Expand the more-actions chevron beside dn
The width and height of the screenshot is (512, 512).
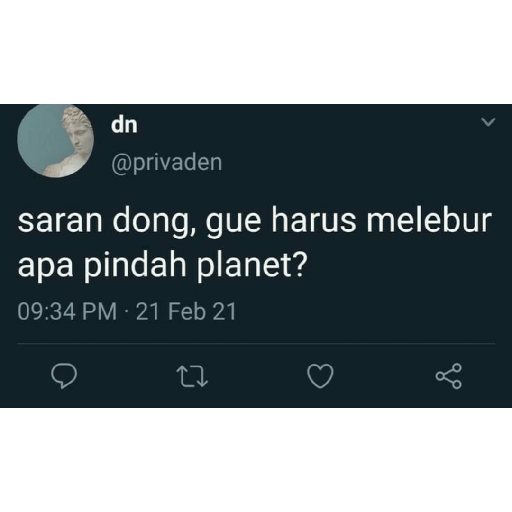coord(489,122)
